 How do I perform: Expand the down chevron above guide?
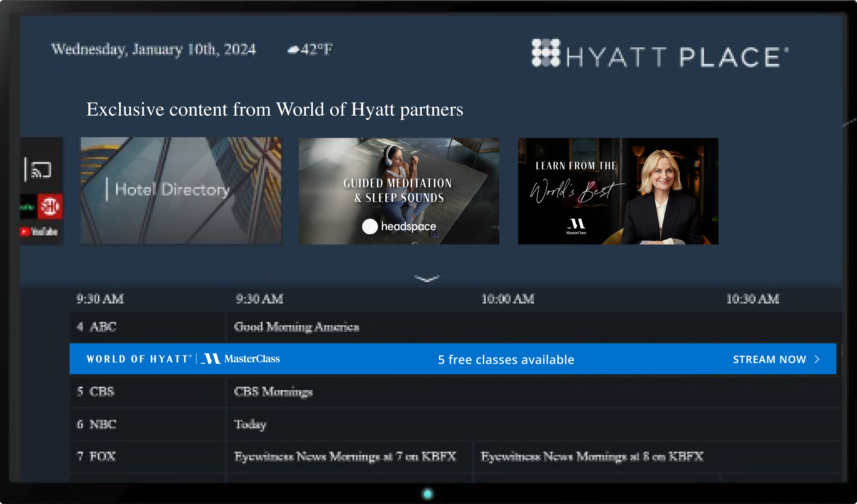[x=427, y=278]
